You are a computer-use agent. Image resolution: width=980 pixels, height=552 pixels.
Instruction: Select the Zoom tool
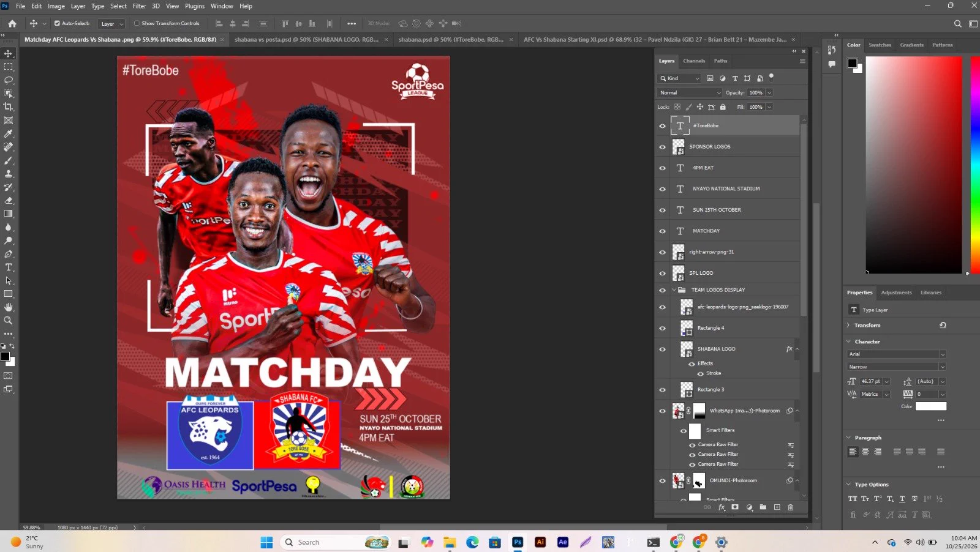[x=9, y=320]
